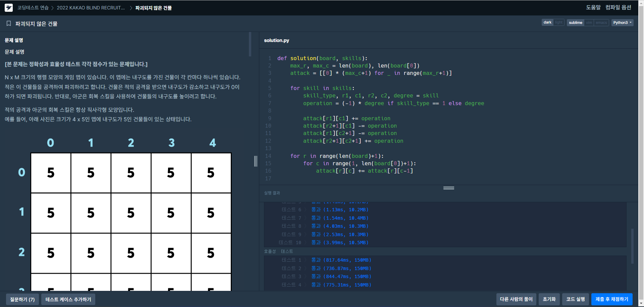Run code with 코드 실행 button
644x307 pixels.
click(x=575, y=299)
